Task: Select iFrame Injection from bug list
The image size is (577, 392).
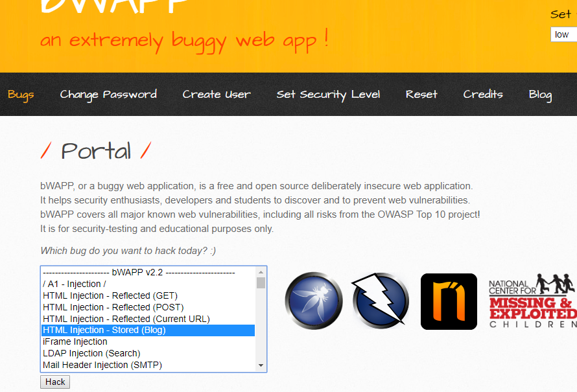Action: pos(75,341)
